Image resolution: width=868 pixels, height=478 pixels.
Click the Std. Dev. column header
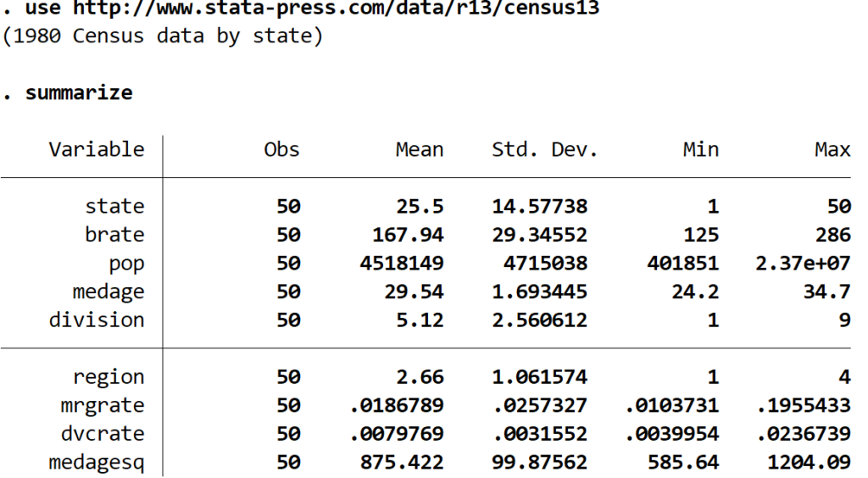[545, 150]
